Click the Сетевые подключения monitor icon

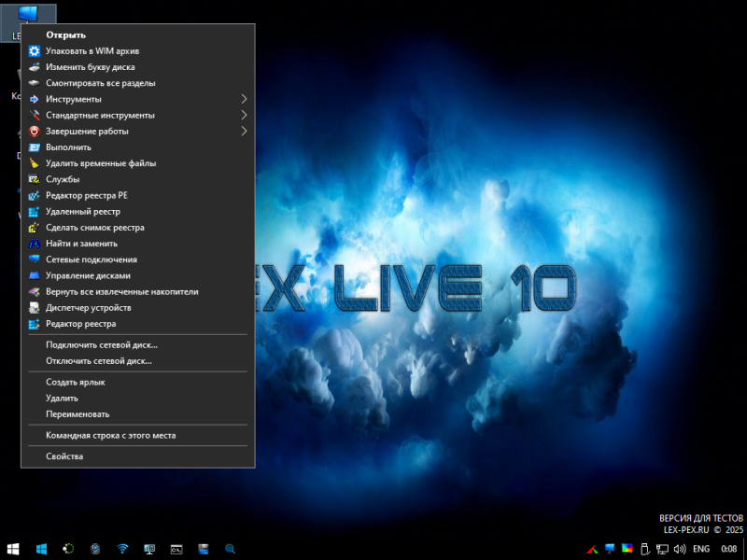pos(35,259)
